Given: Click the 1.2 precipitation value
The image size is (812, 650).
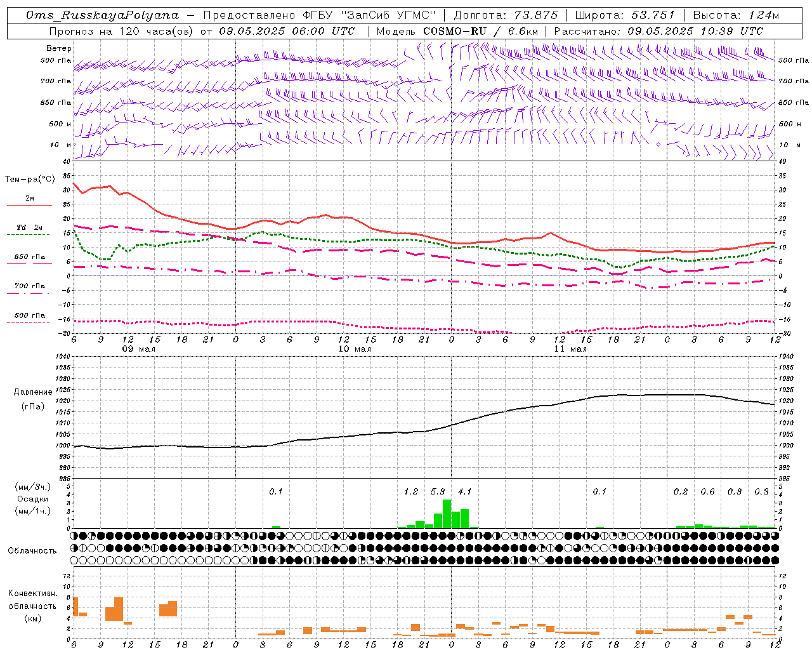Looking at the screenshot, I should tap(411, 491).
